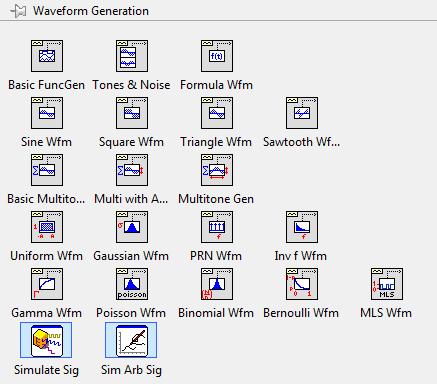Click the "Sine Wfm" label

46,142
